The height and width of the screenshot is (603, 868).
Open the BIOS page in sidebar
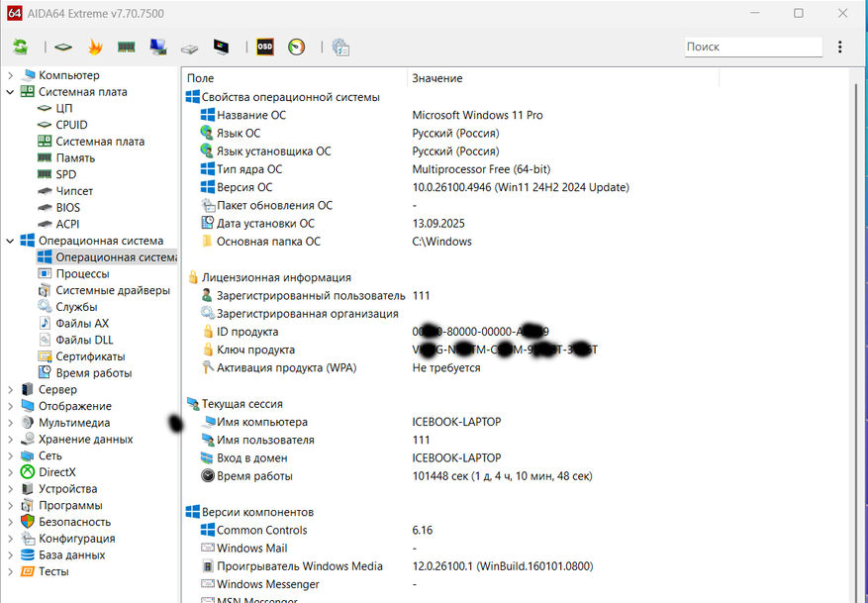(x=67, y=208)
